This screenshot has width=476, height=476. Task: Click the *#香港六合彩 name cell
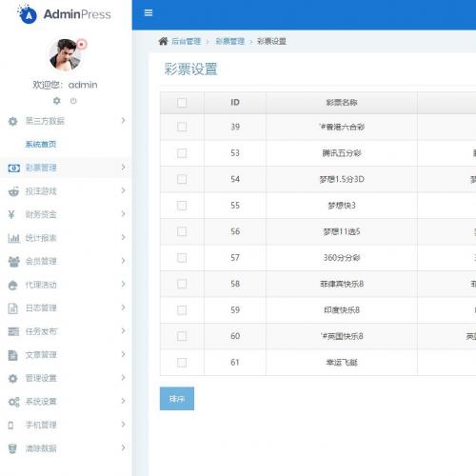[x=342, y=127]
